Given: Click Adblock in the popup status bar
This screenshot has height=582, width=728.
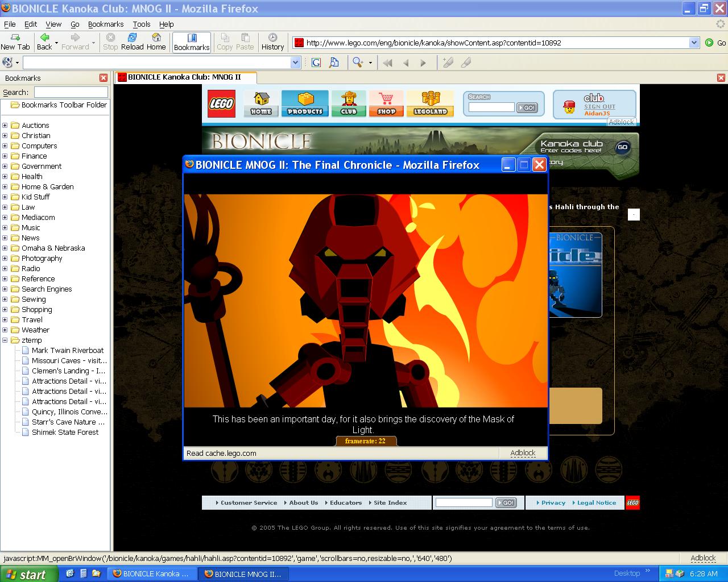Looking at the screenshot, I should click(x=523, y=453).
